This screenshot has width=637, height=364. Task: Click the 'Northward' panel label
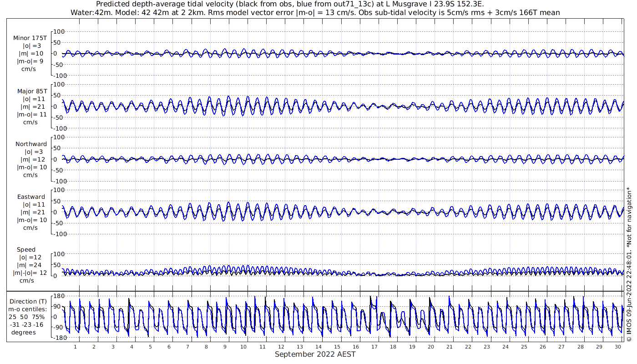coord(31,144)
